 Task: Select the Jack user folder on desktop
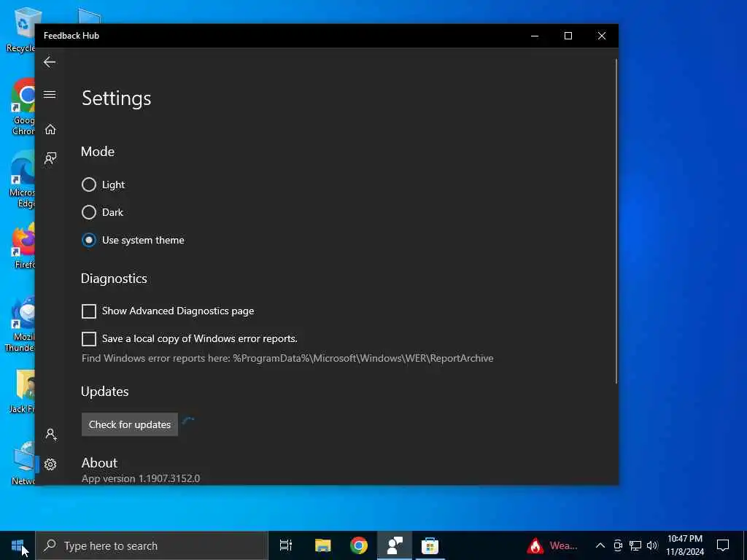click(22, 392)
